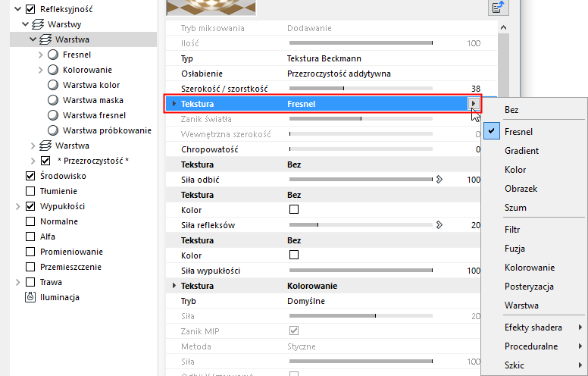Click the material preview thumbnail

pos(211,7)
